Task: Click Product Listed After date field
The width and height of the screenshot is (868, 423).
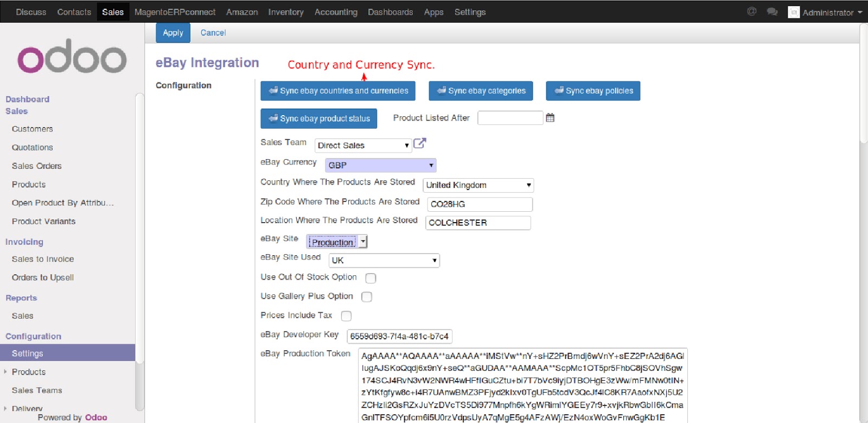Action: click(510, 118)
